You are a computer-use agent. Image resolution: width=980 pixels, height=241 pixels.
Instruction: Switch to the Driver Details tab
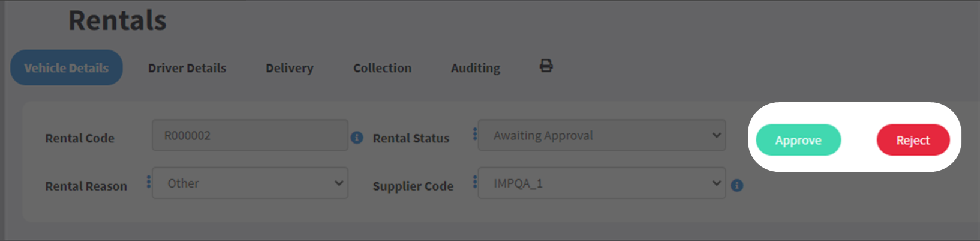(x=187, y=68)
